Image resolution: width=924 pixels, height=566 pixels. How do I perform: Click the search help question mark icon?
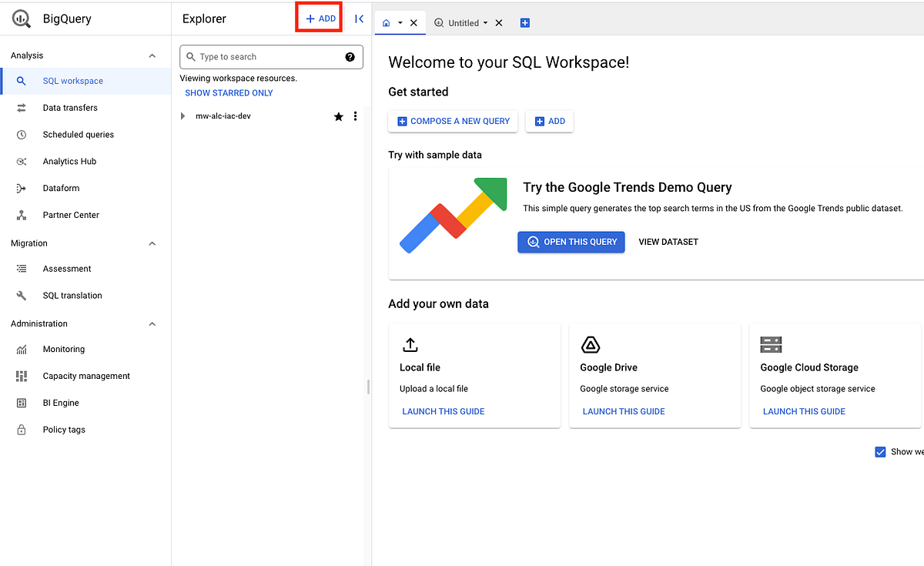[x=350, y=56]
